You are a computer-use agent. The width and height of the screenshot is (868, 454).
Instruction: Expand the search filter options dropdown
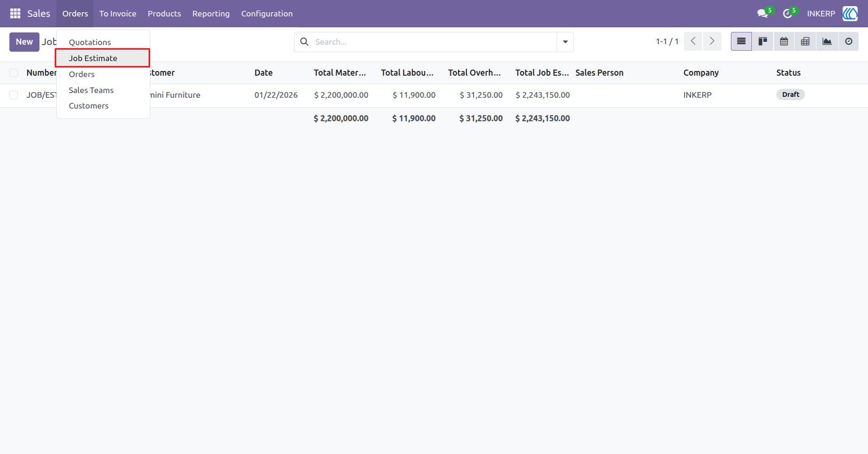(566, 42)
